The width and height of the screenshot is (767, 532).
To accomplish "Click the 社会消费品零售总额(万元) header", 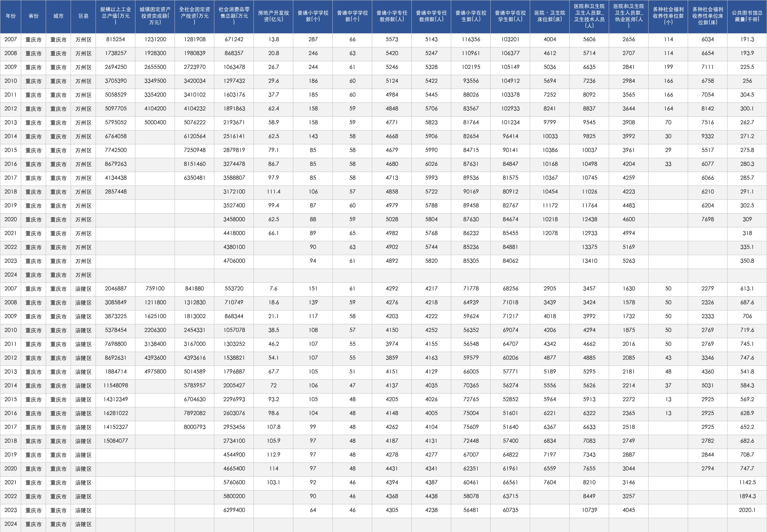I will click(x=234, y=16).
